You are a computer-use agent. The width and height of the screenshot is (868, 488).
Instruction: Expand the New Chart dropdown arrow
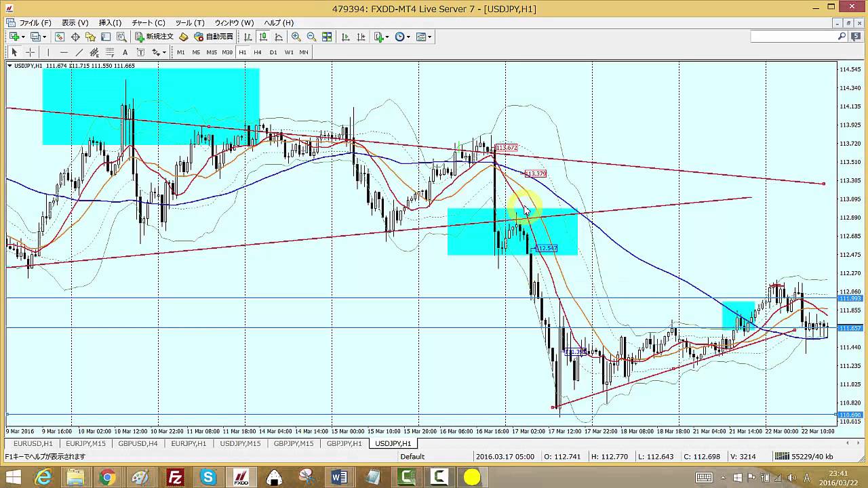click(23, 37)
